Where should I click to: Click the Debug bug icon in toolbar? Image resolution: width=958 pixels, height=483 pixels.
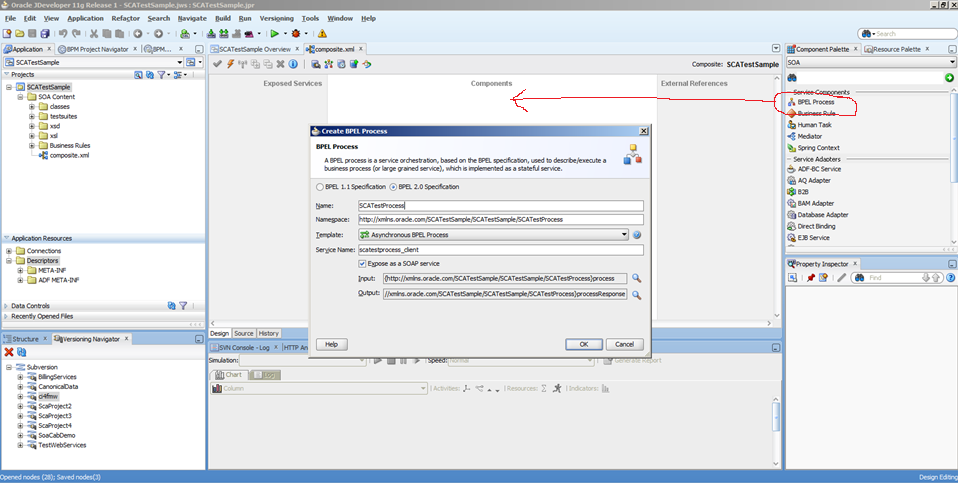tap(295, 34)
